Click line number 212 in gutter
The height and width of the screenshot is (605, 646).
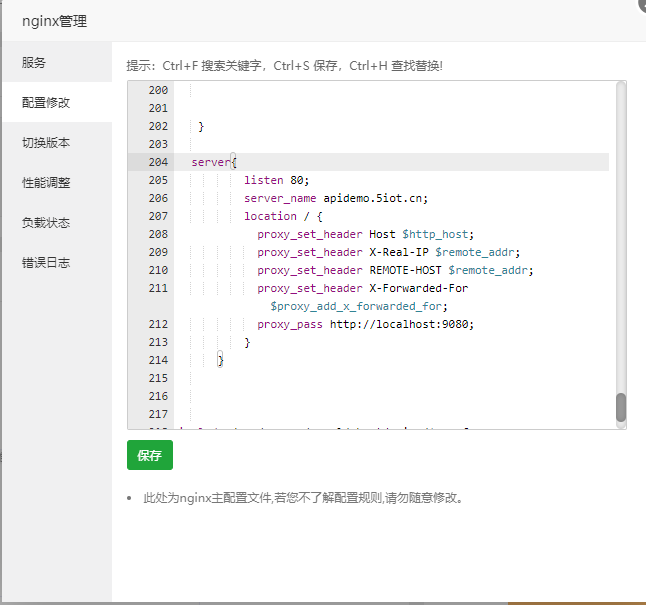157,324
